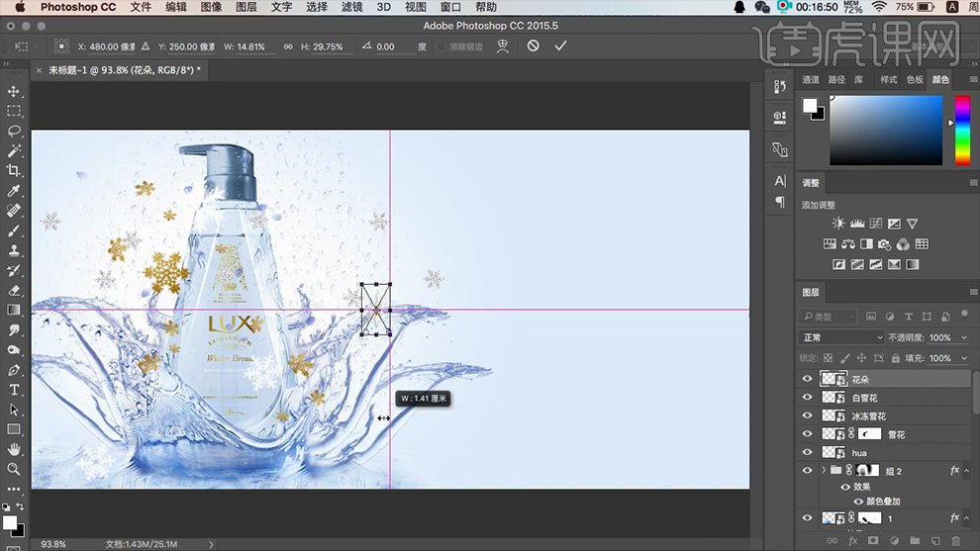Open the blend mode dropdown 正常
This screenshot has height=551, width=980.
pos(841,337)
